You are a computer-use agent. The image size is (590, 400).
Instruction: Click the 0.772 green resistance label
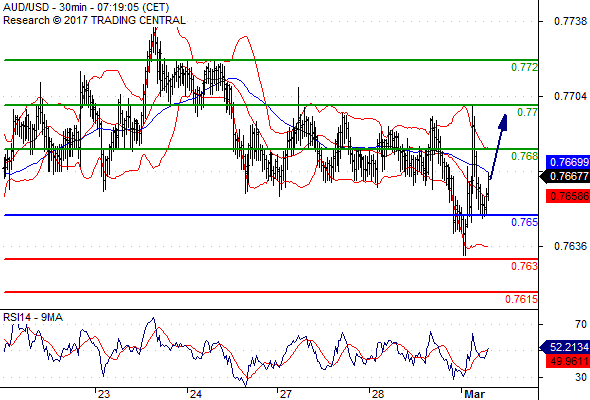point(524,67)
